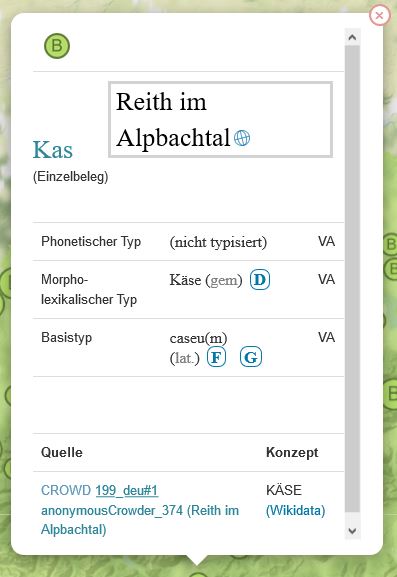Click the Kas headword link

pos(53,150)
